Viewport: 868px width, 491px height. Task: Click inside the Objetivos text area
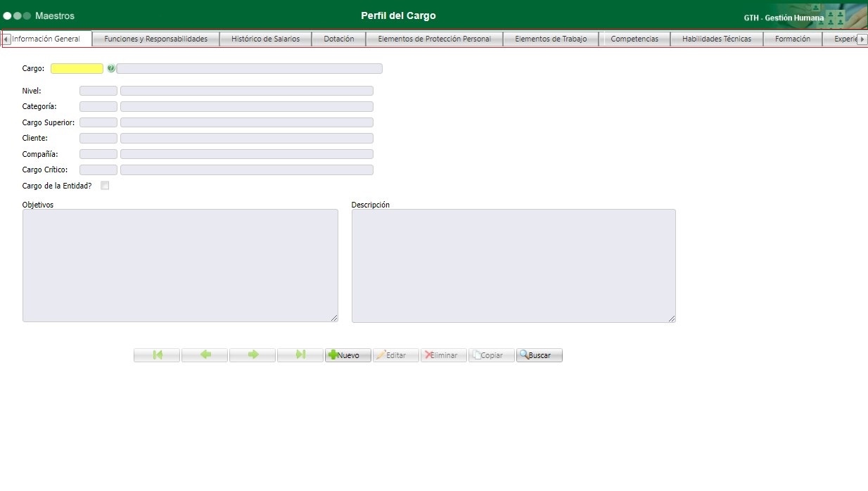tap(180, 266)
